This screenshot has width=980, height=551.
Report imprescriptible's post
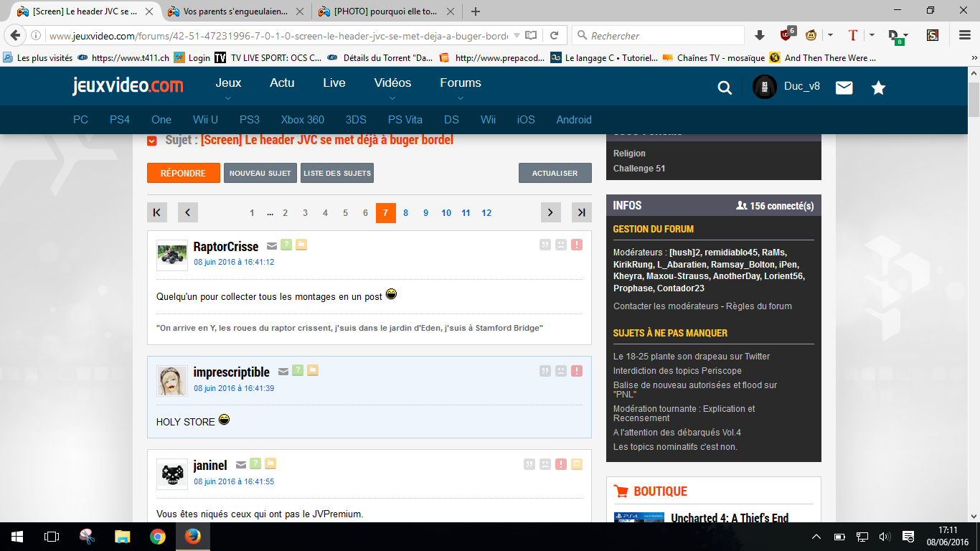(x=577, y=371)
